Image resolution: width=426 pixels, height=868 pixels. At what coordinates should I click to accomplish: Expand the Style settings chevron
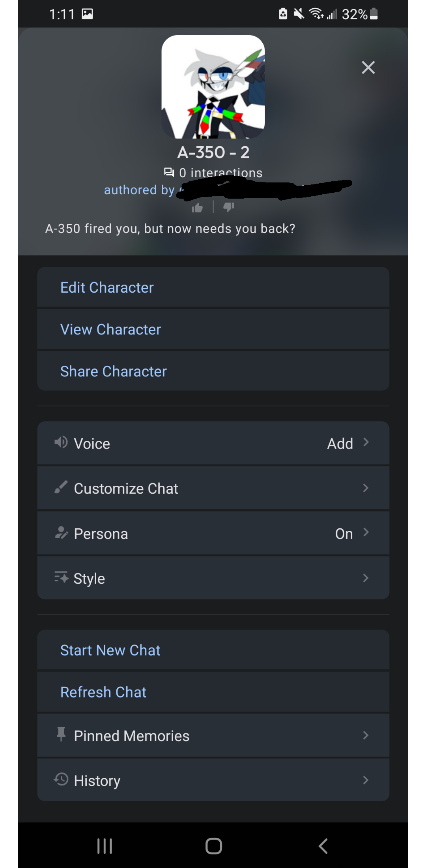click(366, 578)
